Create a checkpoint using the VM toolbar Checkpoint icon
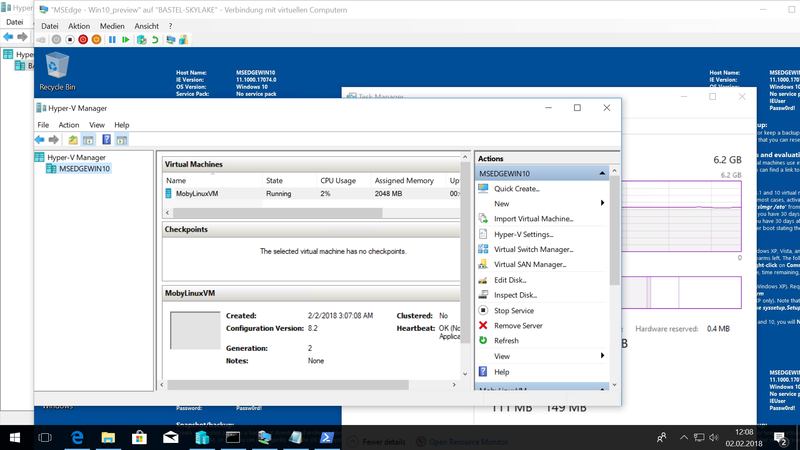Image resolution: width=800 pixels, height=450 pixels. pos(142,39)
